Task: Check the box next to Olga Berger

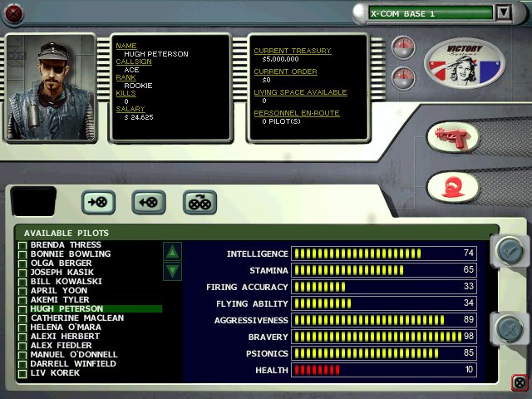Action: click(x=22, y=264)
